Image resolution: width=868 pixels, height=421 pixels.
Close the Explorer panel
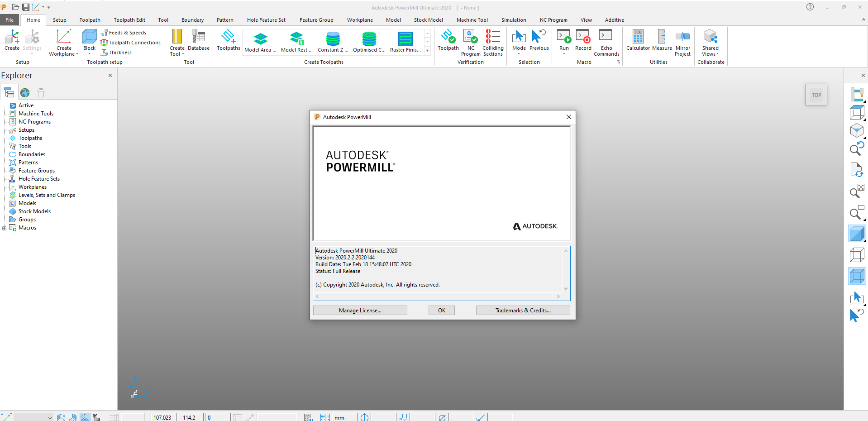(x=110, y=76)
